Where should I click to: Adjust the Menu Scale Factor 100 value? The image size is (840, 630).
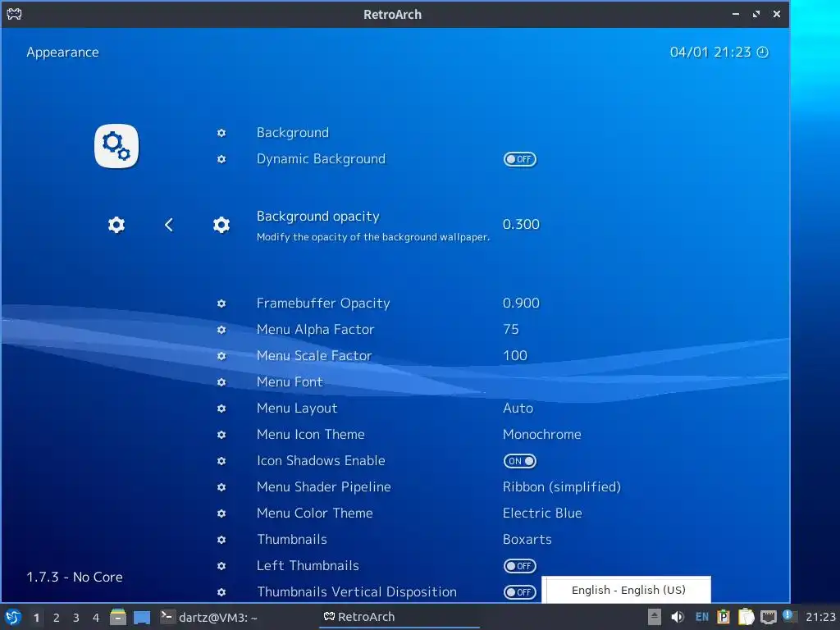pos(515,356)
